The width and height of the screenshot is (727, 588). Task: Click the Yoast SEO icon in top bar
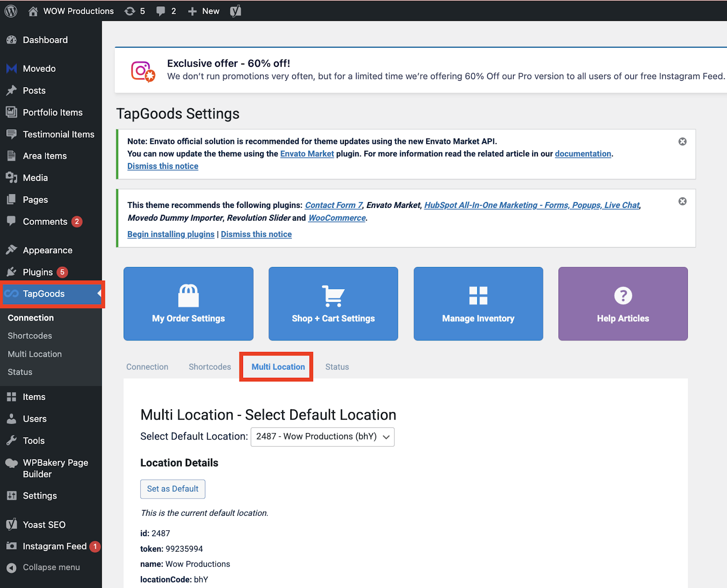point(235,11)
